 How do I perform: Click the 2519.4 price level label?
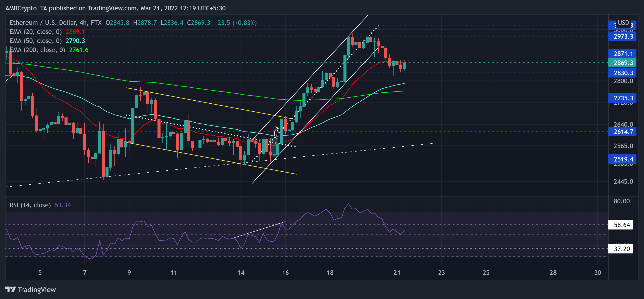click(x=622, y=159)
